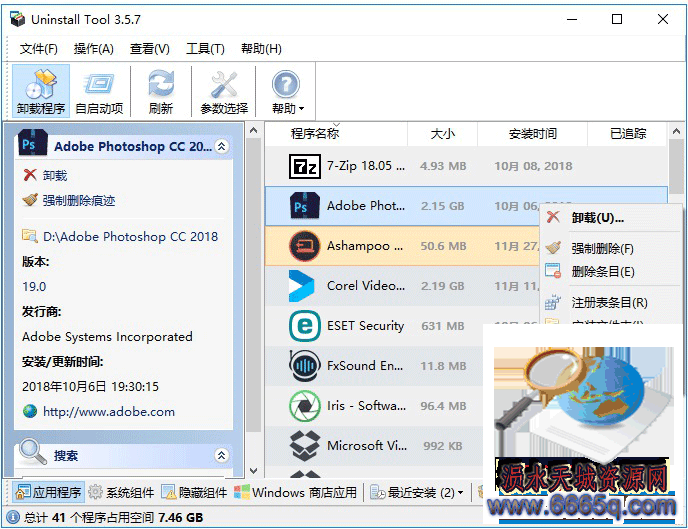Choose 强制删除(F) in the context menu
Image resolution: width=688 pixels, height=529 pixels.
coord(602,249)
